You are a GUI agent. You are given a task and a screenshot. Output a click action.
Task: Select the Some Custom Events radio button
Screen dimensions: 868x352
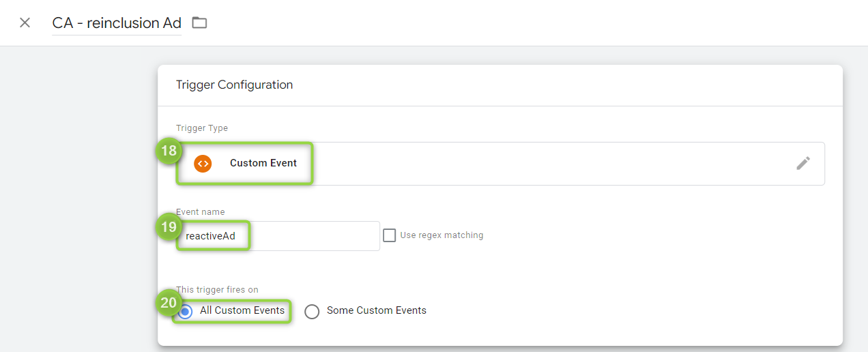(312, 312)
